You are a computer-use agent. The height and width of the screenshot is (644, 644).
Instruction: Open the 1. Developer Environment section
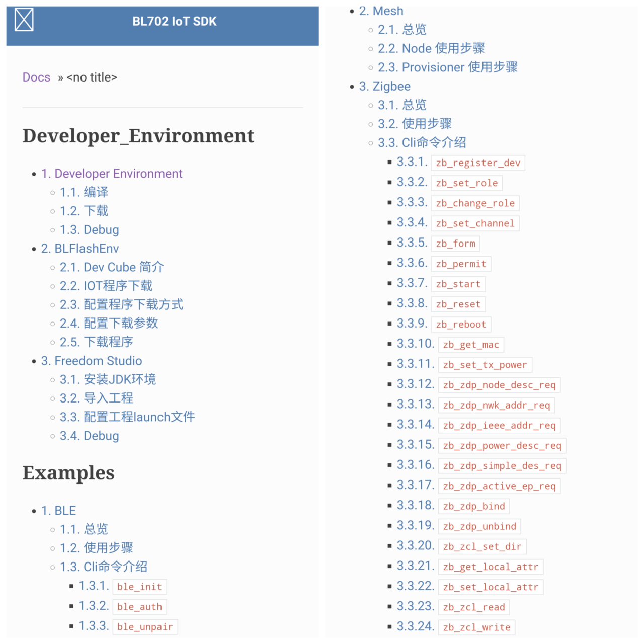pyautogui.click(x=111, y=174)
